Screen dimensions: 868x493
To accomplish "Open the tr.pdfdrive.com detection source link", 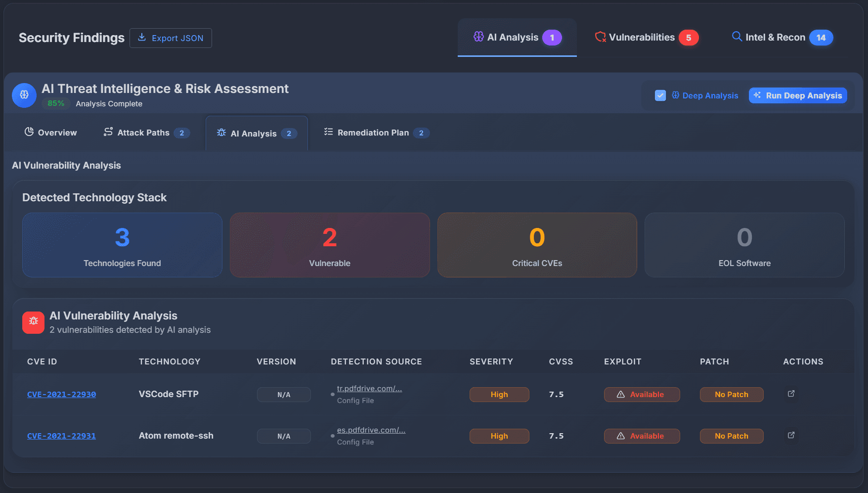I will coord(369,388).
